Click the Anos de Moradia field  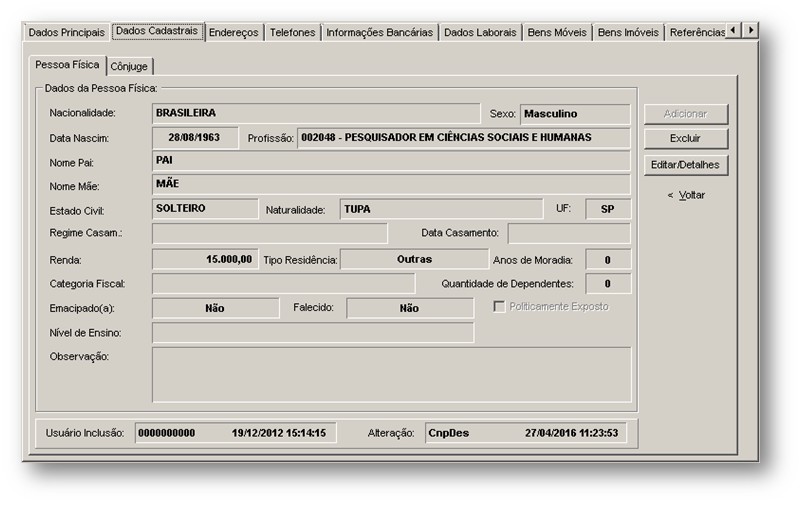[x=608, y=260]
